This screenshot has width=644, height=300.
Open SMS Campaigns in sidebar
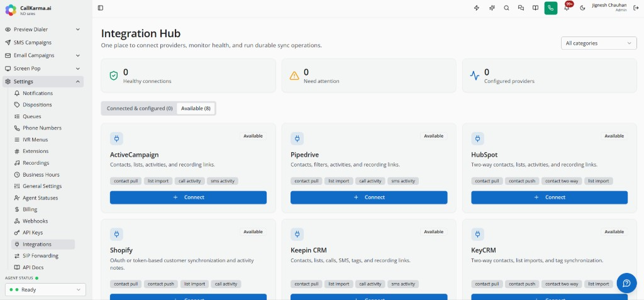(43, 42)
